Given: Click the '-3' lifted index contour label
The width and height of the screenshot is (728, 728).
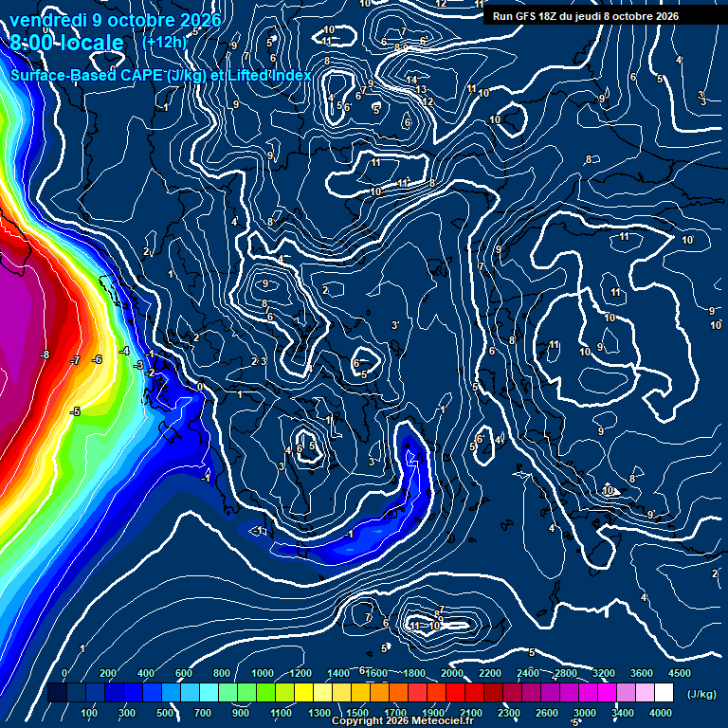Looking at the screenshot, I should (138, 365).
